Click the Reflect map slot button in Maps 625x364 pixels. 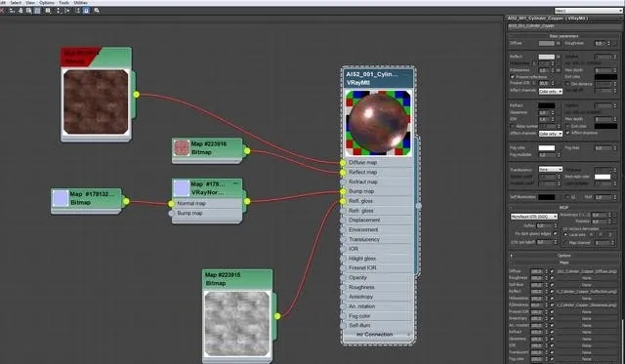click(x=586, y=292)
